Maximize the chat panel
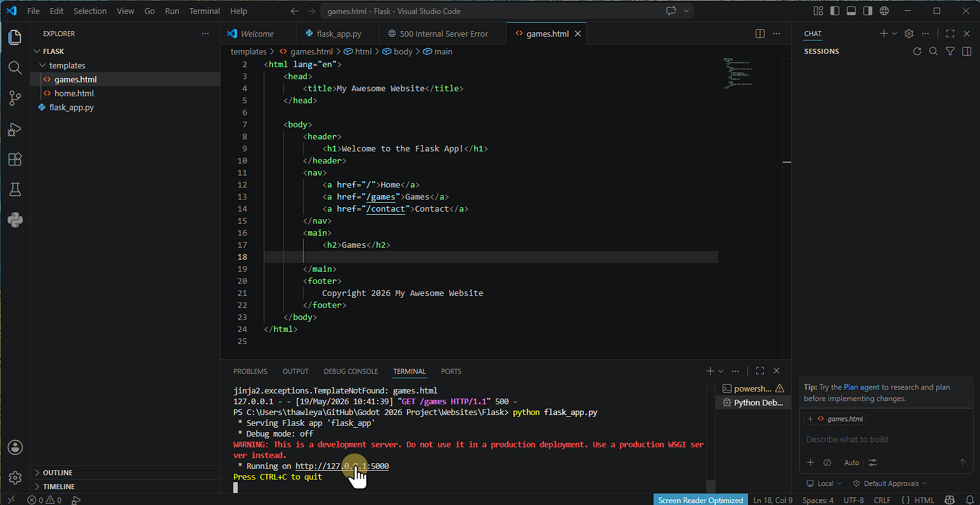Image resolution: width=980 pixels, height=505 pixels. [950, 34]
